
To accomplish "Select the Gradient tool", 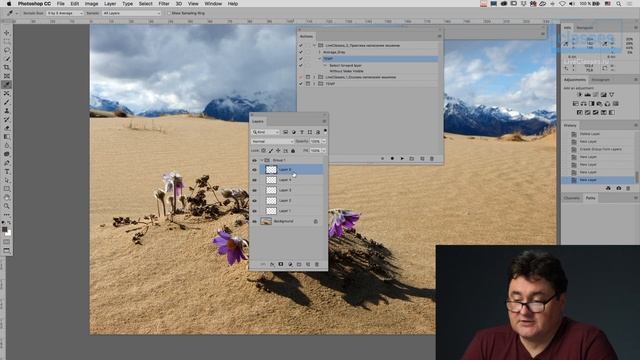I will 7,137.
